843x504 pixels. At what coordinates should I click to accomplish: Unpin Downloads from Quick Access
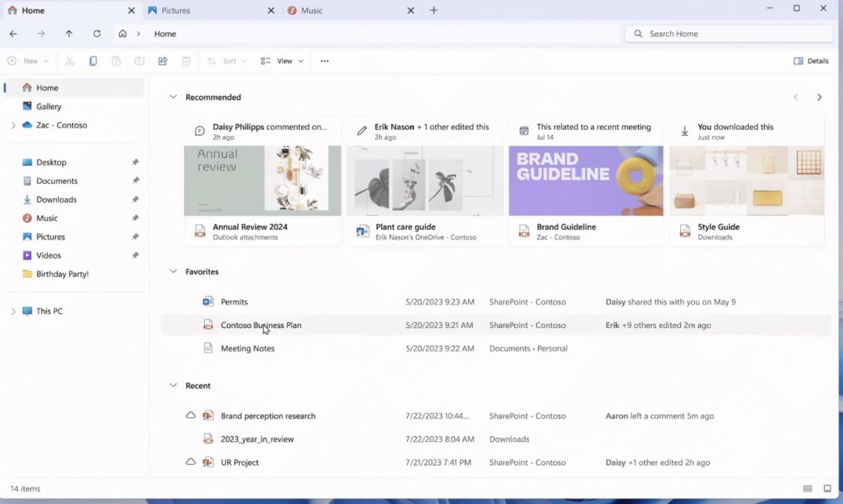[135, 199]
